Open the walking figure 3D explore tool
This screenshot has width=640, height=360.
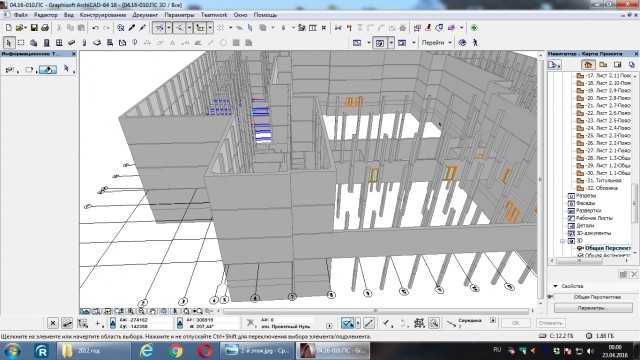coord(475,42)
